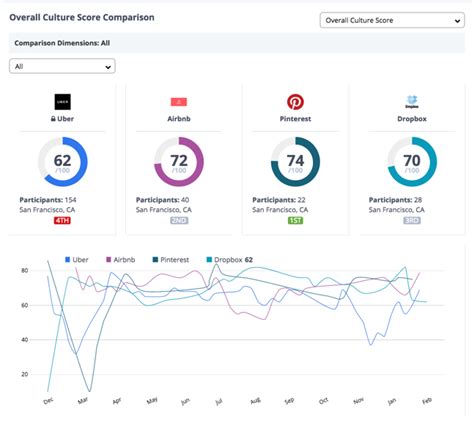Click the 80 value on y-axis
The image size is (474, 438).
(x=25, y=271)
